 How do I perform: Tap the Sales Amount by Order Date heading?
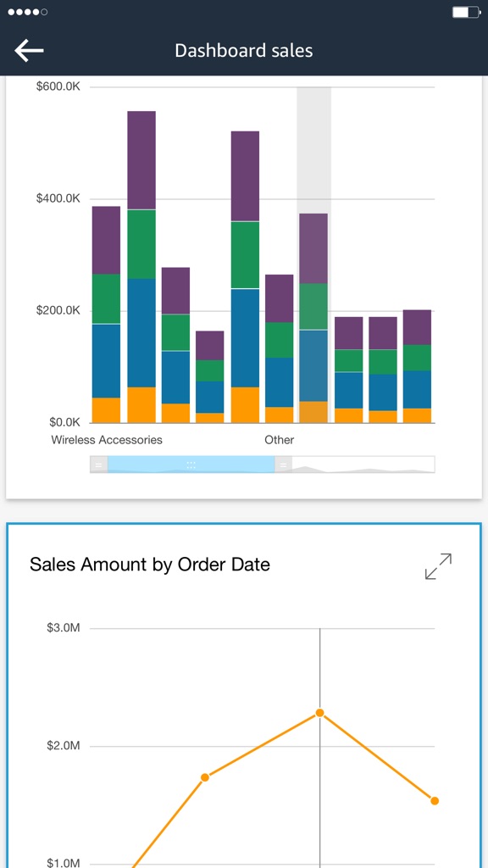click(x=150, y=565)
